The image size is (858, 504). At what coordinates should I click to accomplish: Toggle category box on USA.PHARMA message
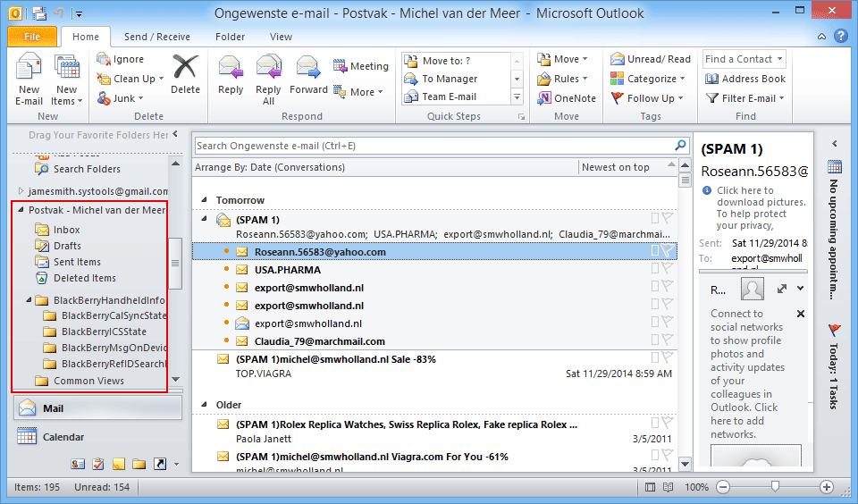[654, 268]
